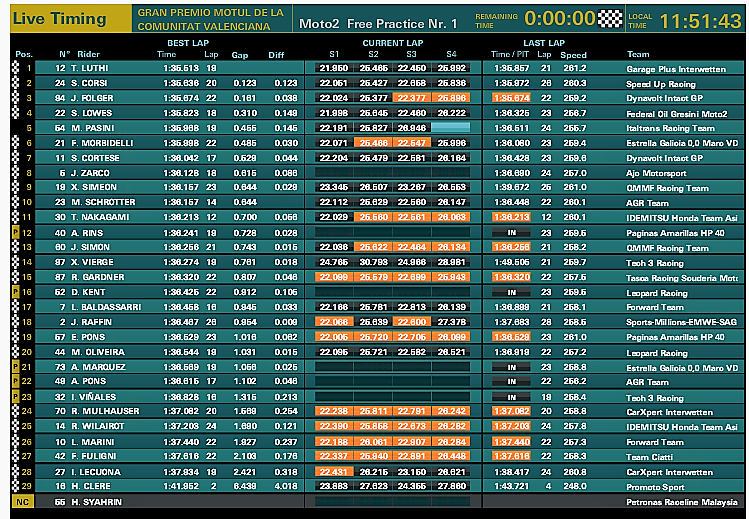Click the checkered flag icon for L. BALDASSARRI
The width and height of the screenshot is (749, 519).
click(x=15, y=307)
